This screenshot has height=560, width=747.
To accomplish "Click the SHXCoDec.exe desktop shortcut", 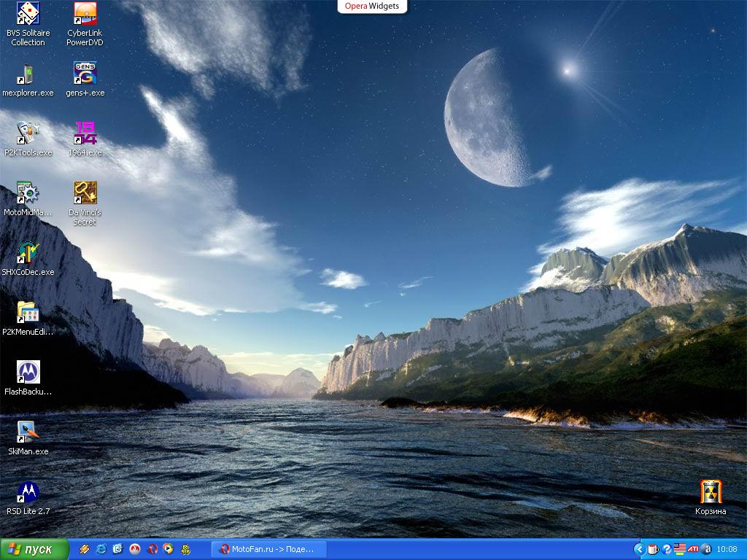I will [28, 259].
